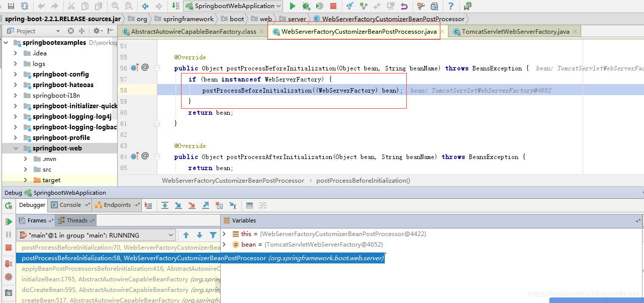
Task: Expand the src folder
Action: (x=25, y=169)
